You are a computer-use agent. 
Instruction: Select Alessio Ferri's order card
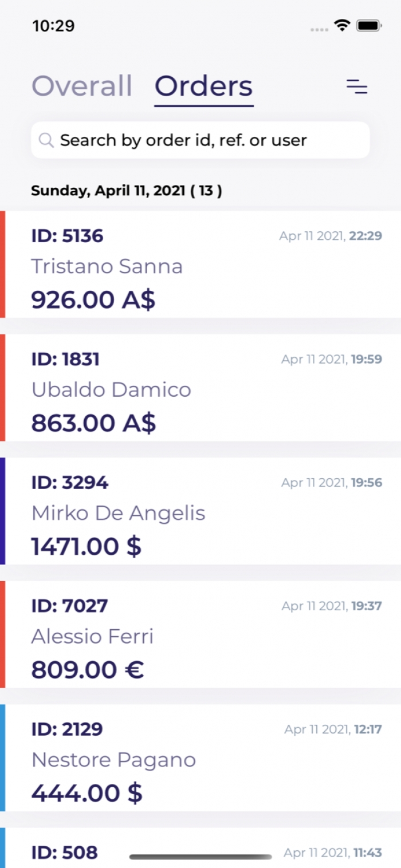pyautogui.click(x=200, y=634)
